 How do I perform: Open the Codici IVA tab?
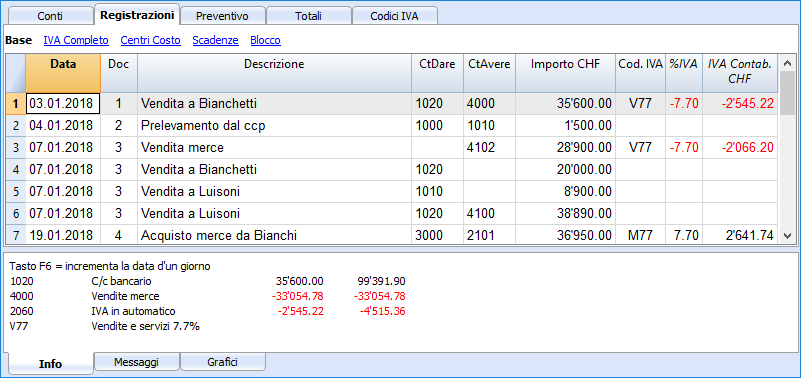(394, 16)
